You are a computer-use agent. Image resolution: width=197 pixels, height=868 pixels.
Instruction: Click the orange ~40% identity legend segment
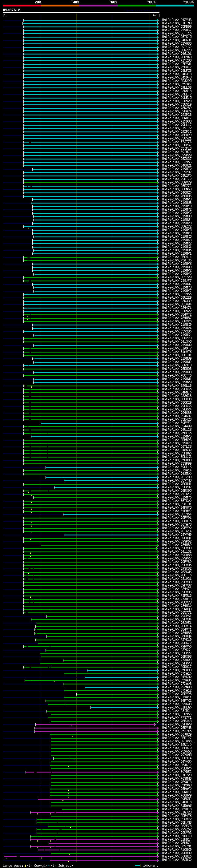(x=60, y=6)
